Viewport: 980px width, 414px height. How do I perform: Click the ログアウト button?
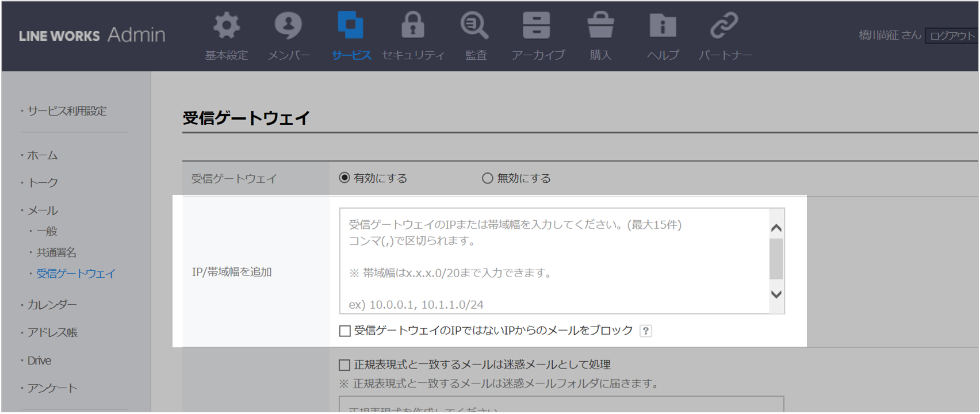click(952, 36)
